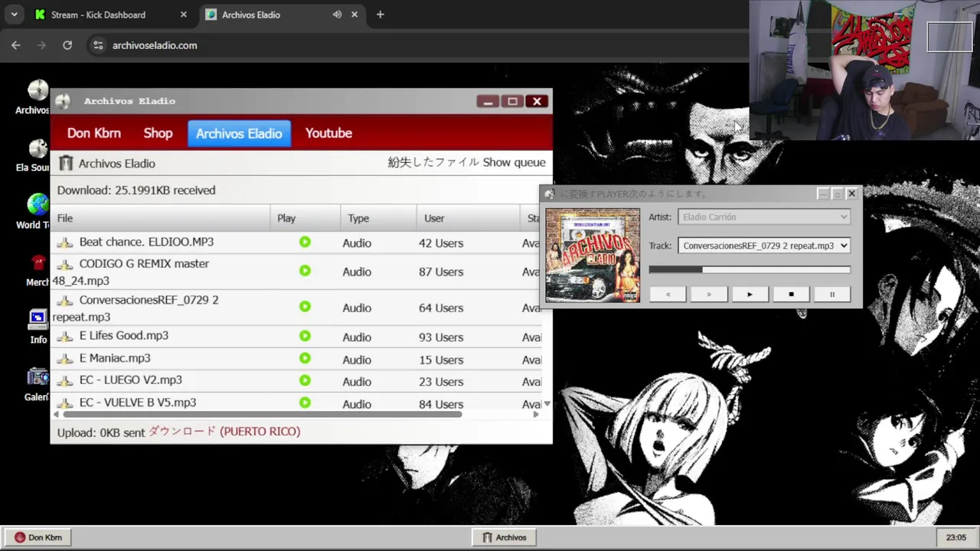The height and width of the screenshot is (551, 980).
Task: Click file icon beside E Lifes Good.mp3
Action: [66, 337]
